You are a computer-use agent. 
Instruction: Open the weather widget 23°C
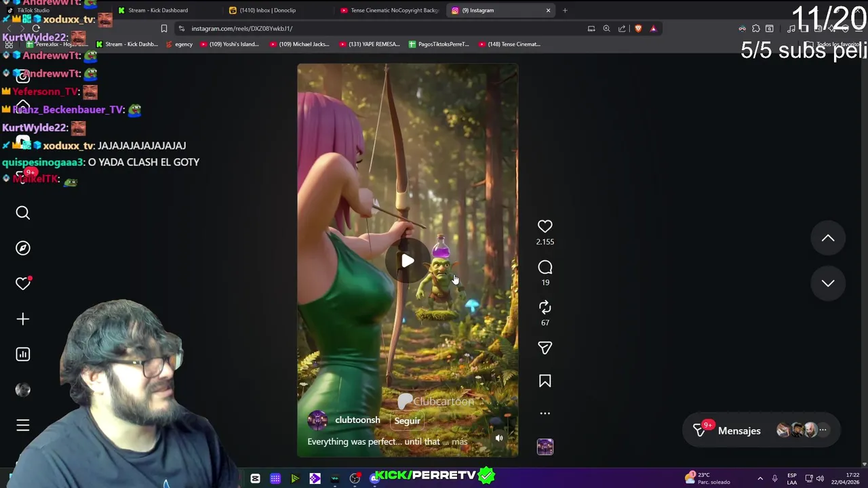pos(708,478)
